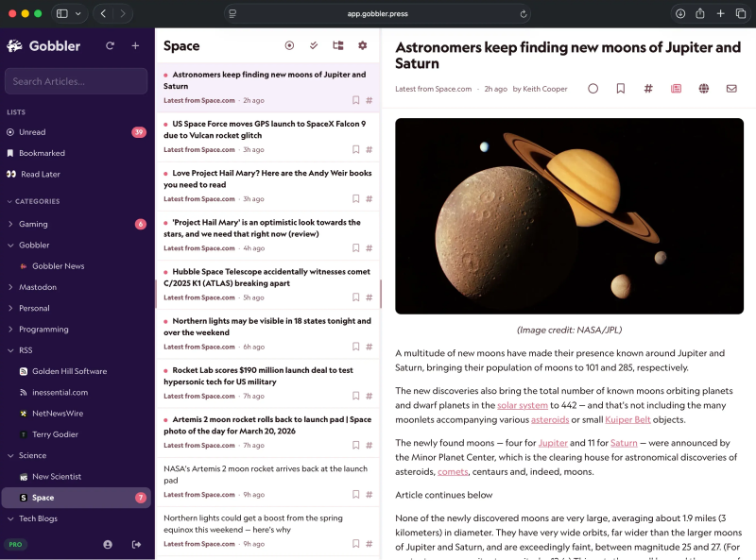
Task: Tag the NASA's Artemis 2 launch pad article
Action: [x=369, y=495]
